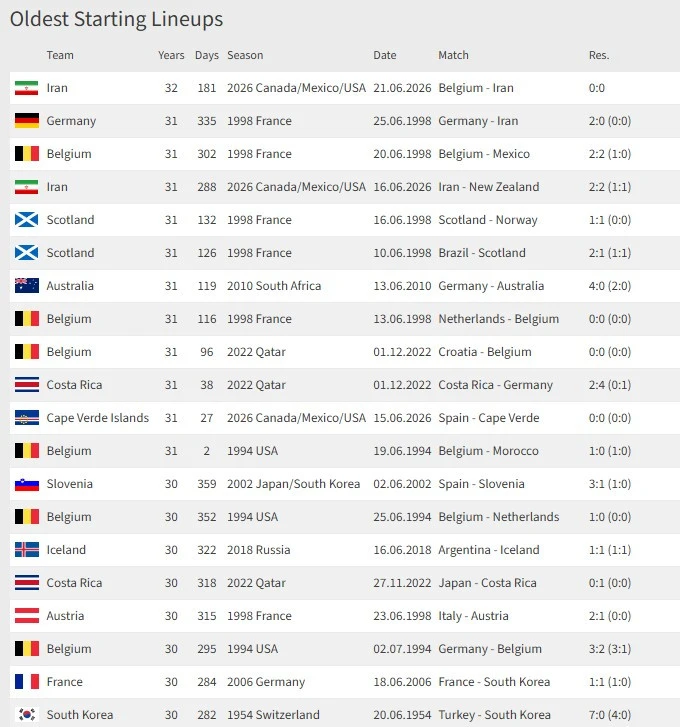Sort by the Years column header
Screen dimensions: 680x727
pyautogui.click(x=171, y=55)
